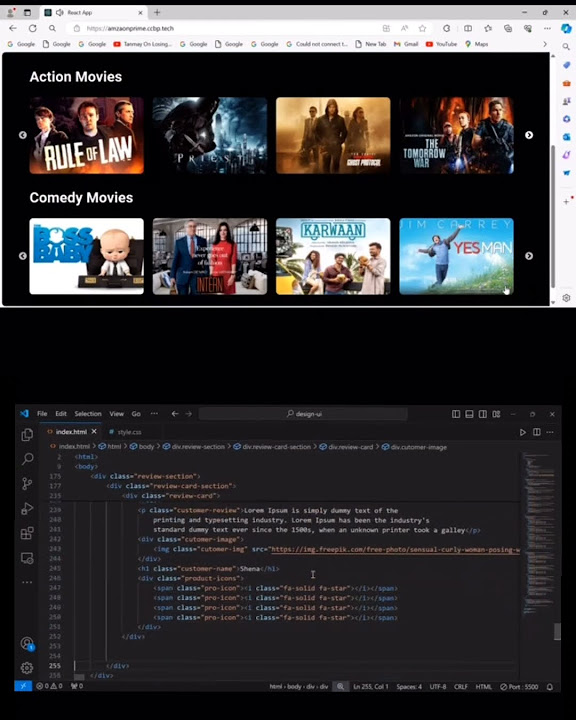Toggle bottom panel layout icon
The height and width of the screenshot is (720, 576).
pos(469,414)
